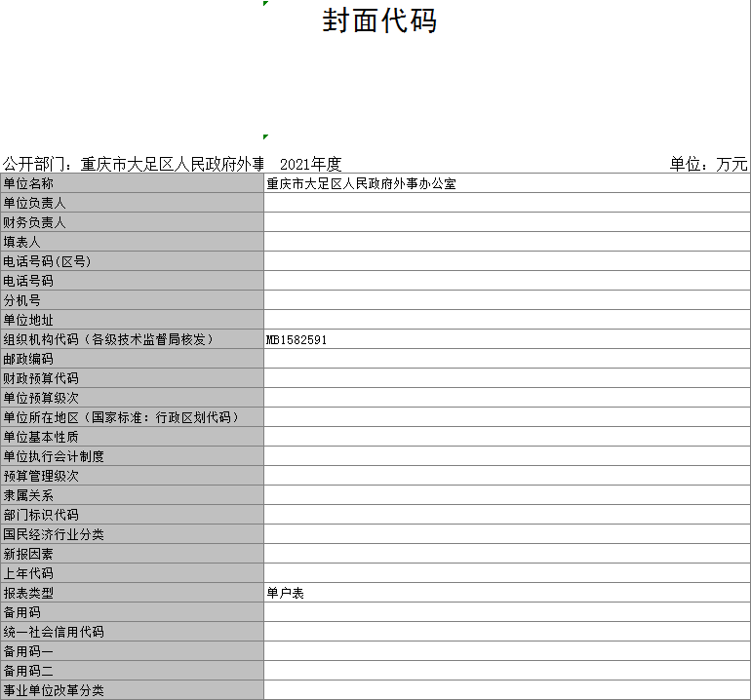Select the 新报因素 label cell

(x=133, y=554)
